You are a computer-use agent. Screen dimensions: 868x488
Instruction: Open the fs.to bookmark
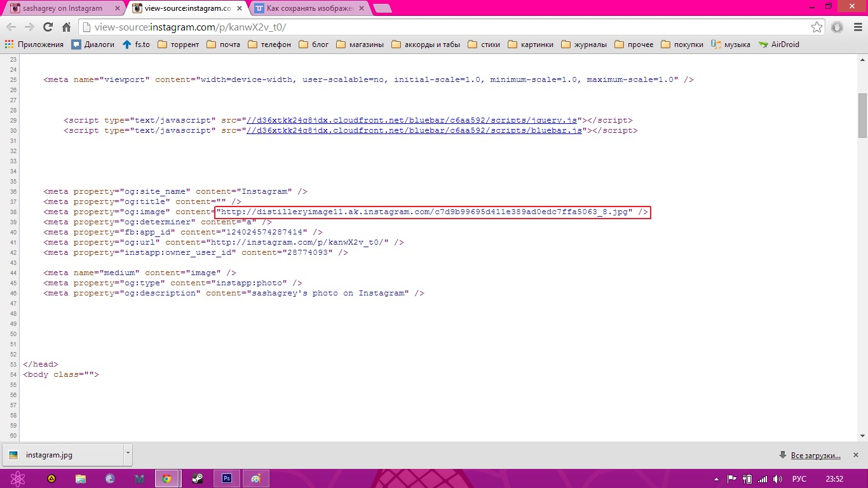(136, 44)
